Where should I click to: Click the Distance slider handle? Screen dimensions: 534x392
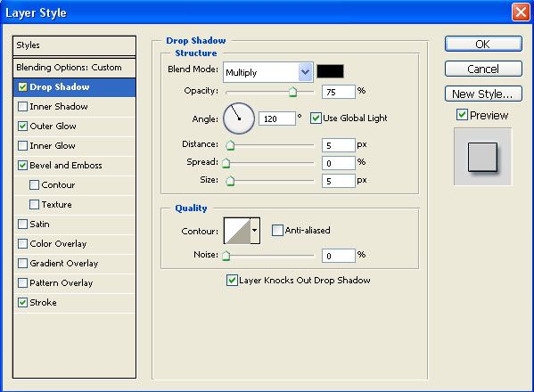pos(230,145)
